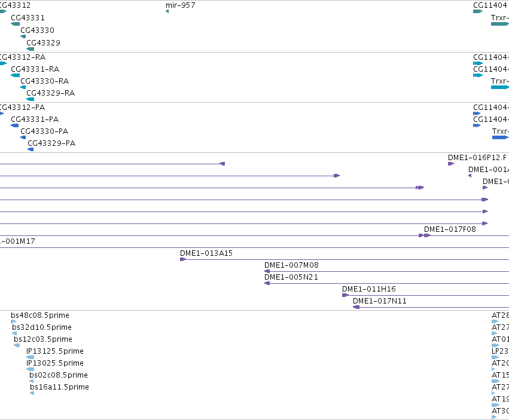Click the CG43329 gene bar
Viewport: 509px width, 420px height.
tap(30, 49)
